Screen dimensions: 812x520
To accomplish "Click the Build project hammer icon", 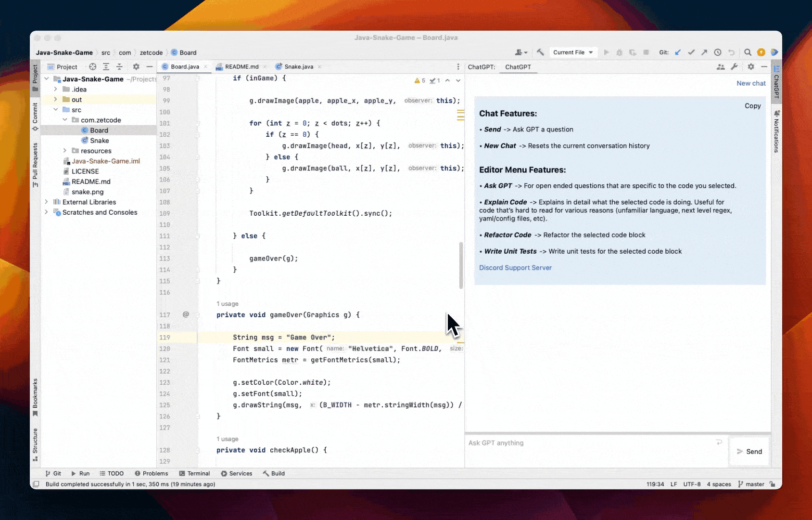I will pyautogui.click(x=540, y=52).
